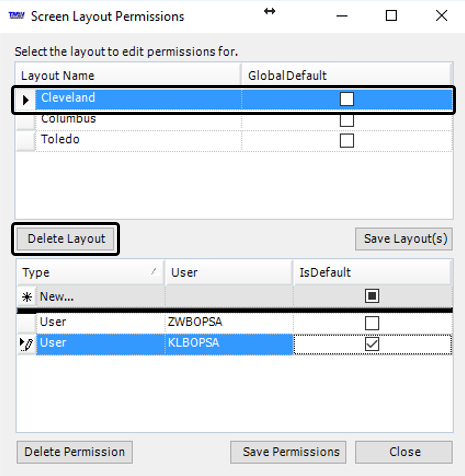Select the row header beside Toledo
This screenshot has width=465, height=476.
pos(26,141)
